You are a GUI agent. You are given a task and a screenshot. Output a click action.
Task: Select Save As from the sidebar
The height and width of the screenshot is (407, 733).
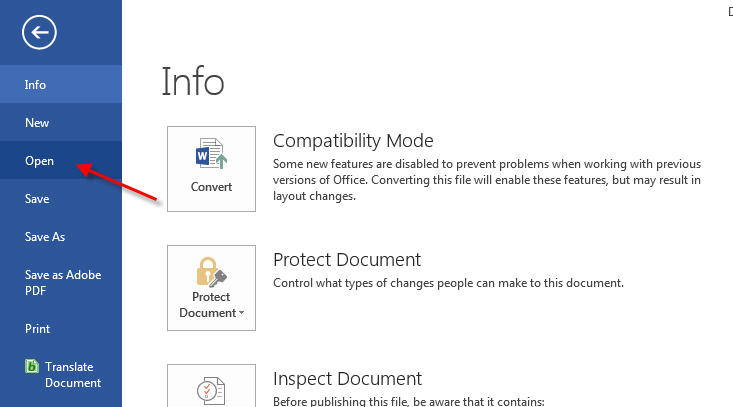44,237
